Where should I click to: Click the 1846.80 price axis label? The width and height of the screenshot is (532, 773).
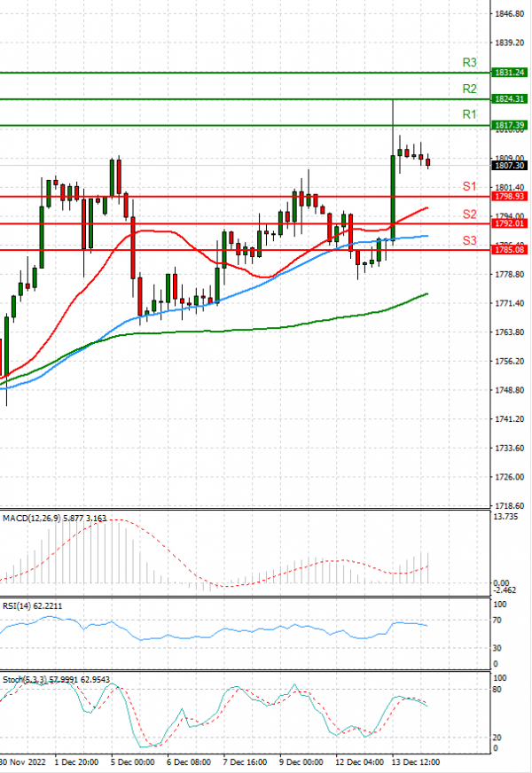click(509, 14)
